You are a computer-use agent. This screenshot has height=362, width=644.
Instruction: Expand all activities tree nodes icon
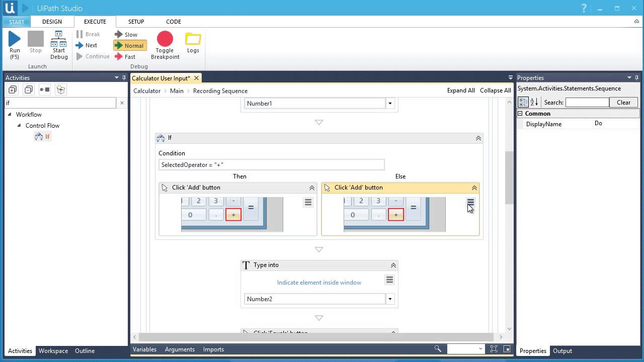click(x=13, y=89)
